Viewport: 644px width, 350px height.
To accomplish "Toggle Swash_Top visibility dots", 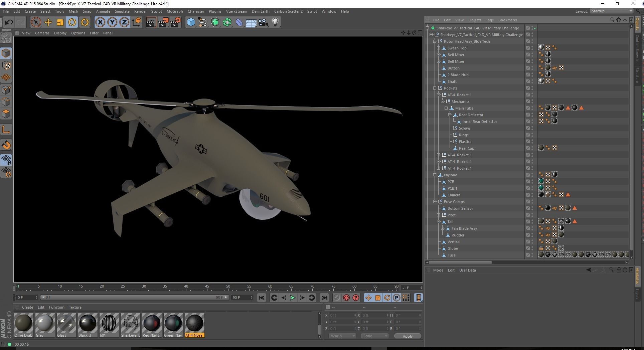I will 532,48.
